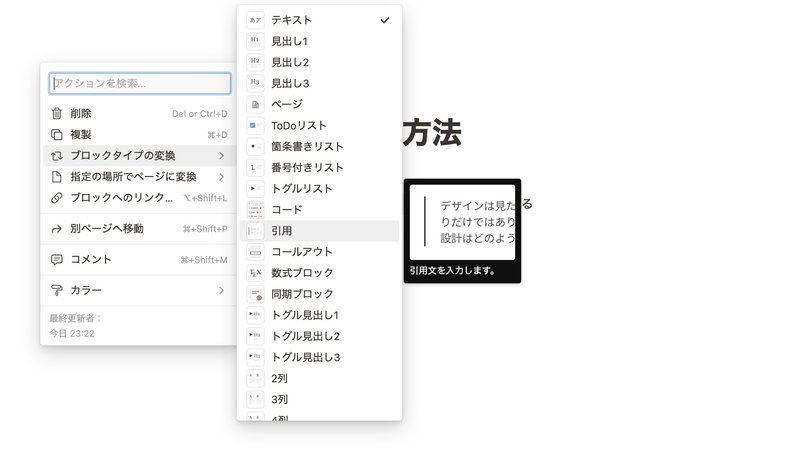Click the bullet icon for 箇条書きリスト
The width and height of the screenshot is (800, 465).
coord(256,146)
